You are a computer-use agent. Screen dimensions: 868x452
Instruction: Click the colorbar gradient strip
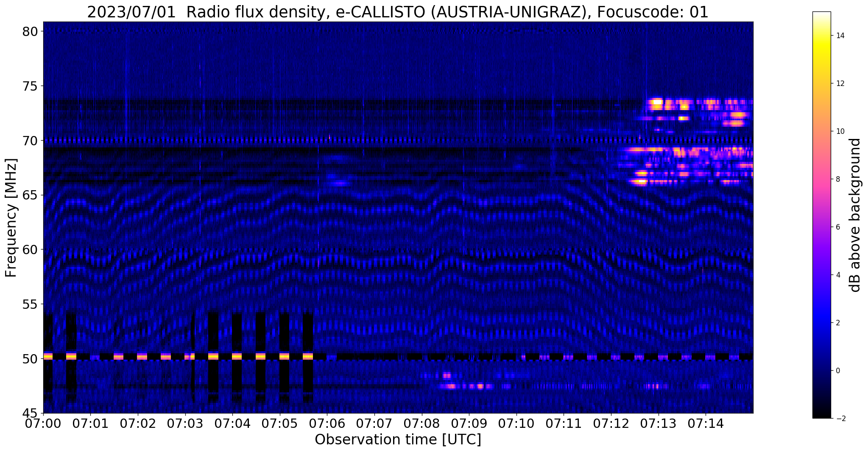coord(821,215)
